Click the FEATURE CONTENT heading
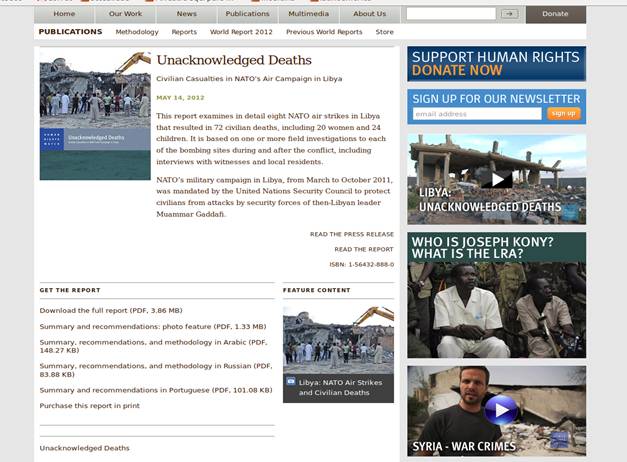This screenshot has height=462, width=627. pyautogui.click(x=316, y=290)
